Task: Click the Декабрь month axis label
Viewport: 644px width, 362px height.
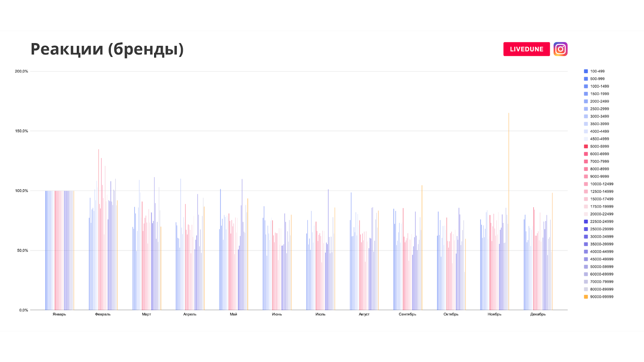Action: pyautogui.click(x=538, y=314)
